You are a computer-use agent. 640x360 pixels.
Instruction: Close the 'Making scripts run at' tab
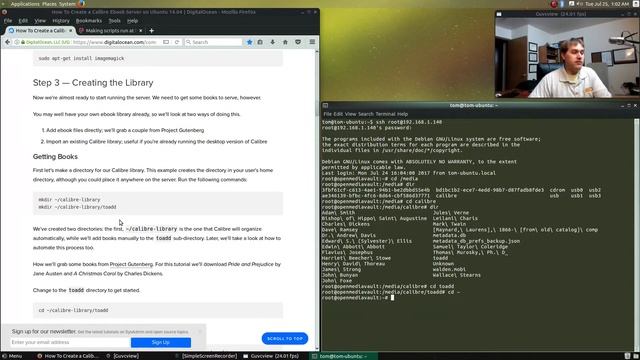click(141, 31)
